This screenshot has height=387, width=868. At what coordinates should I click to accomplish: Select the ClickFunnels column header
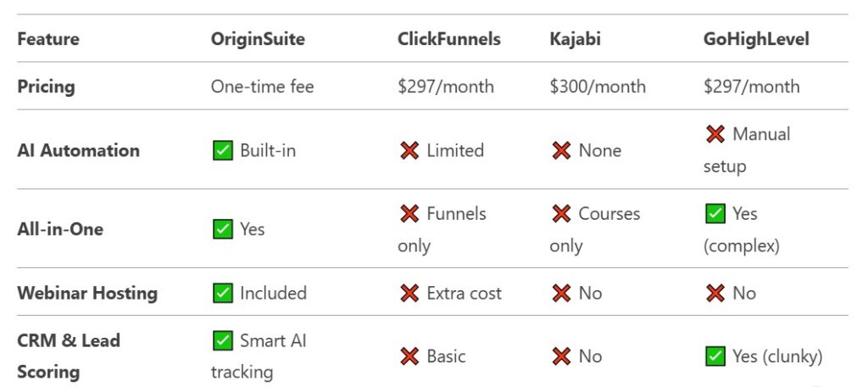click(x=449, y=39)
